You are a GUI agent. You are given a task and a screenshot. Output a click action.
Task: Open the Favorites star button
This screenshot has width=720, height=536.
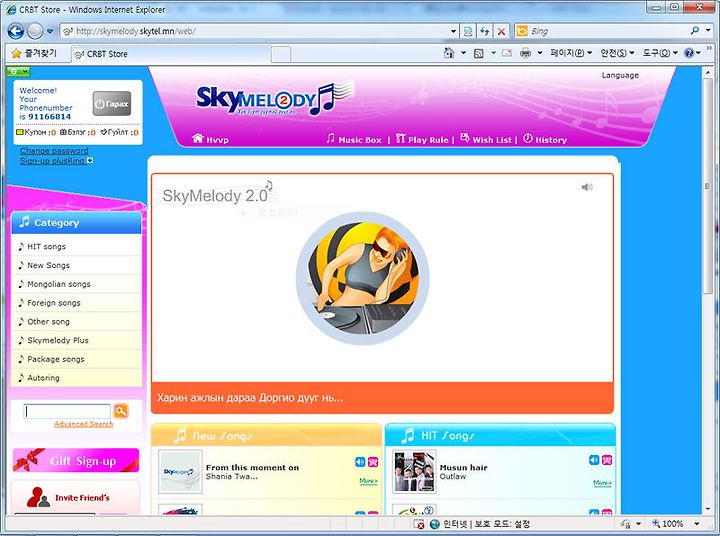(x=34, y=53)
